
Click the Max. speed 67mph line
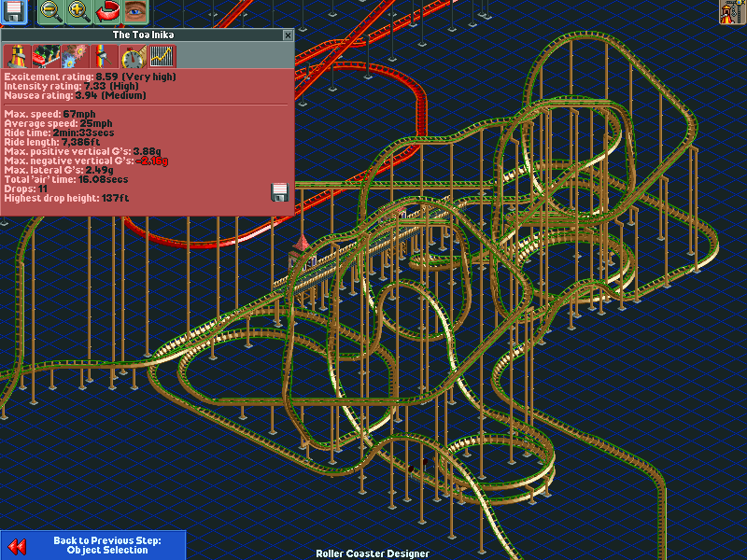pos(50,114)
